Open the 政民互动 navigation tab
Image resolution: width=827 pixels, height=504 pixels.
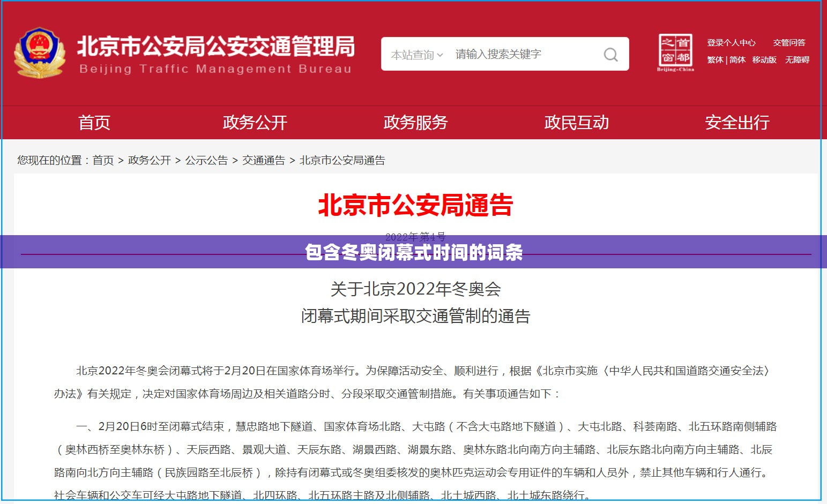point(577,123)
